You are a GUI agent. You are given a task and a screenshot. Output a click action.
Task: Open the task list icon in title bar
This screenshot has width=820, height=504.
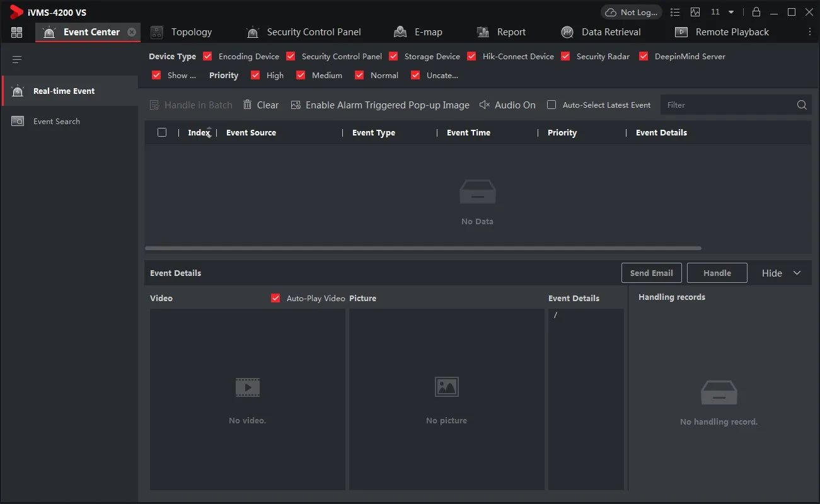point(675,12)
